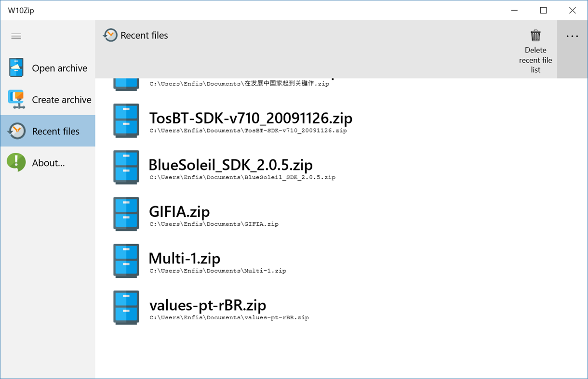Click the cabinet icon beside Multi-1.zip

[x=126, y=261]
